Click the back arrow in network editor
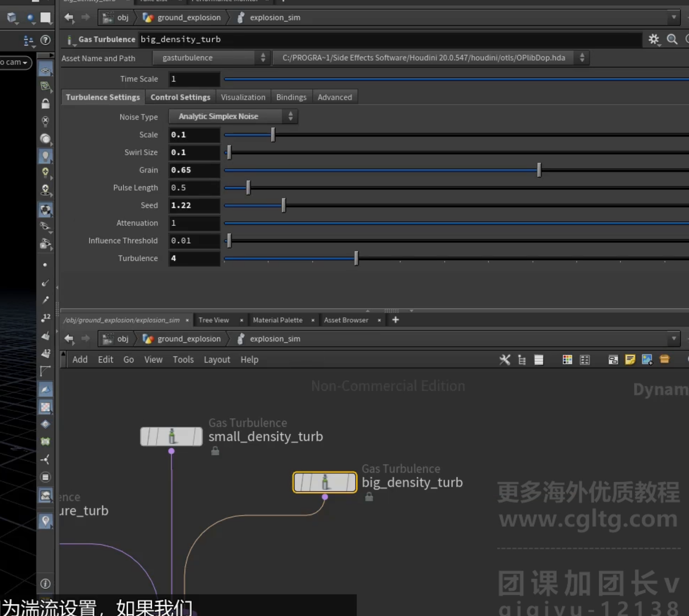Viewport: 689px width, 616px height. (x=69, y=339)
